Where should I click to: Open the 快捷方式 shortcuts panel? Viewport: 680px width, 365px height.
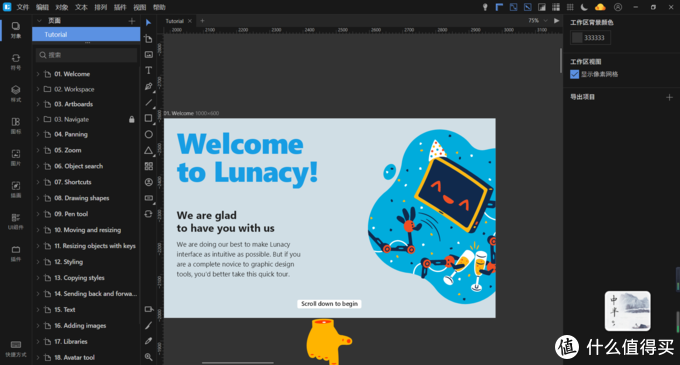pyautogui.click(x=16, y=349)
